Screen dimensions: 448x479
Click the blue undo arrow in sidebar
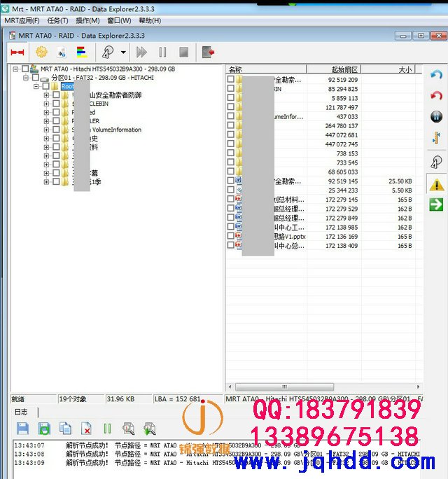point(436,74)
